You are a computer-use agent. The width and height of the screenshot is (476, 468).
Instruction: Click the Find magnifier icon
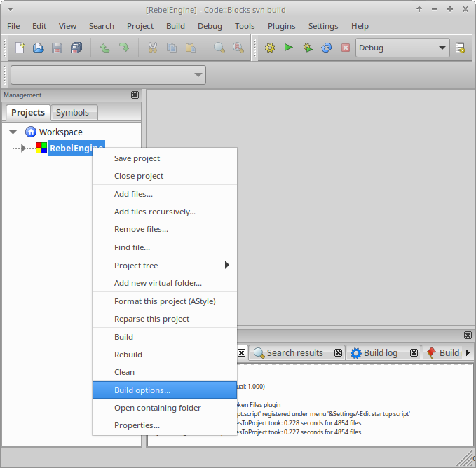(219, 48)
